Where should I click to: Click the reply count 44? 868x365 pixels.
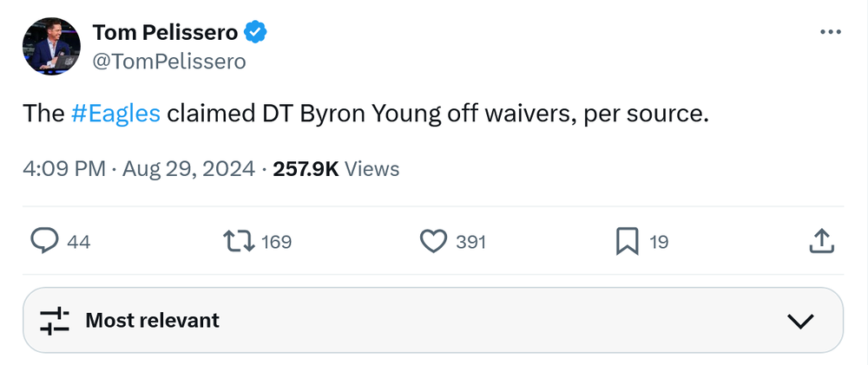point(78,243)
